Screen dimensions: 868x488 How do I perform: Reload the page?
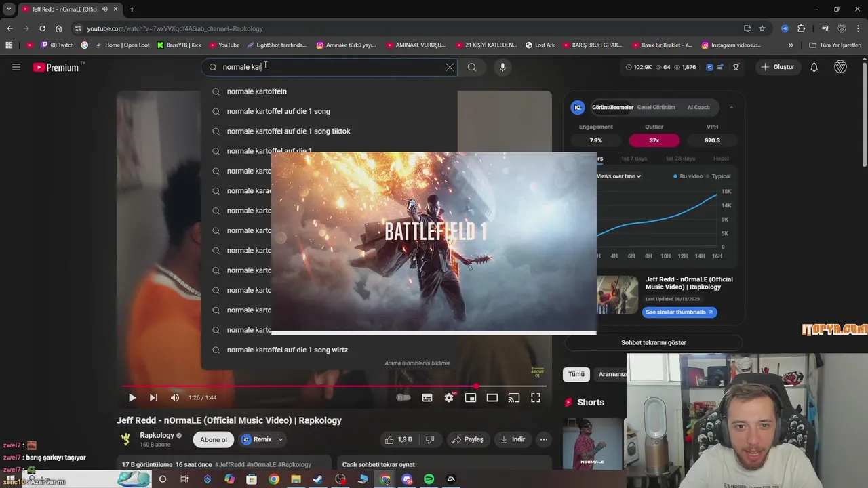42,28
